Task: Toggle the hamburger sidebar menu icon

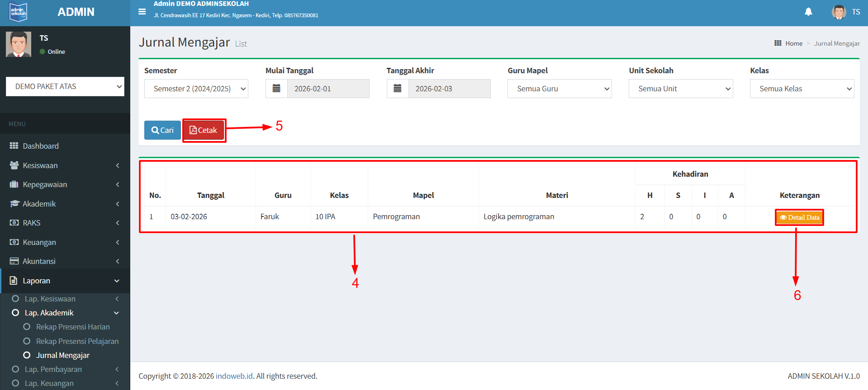Action: [x=142, y=12]
